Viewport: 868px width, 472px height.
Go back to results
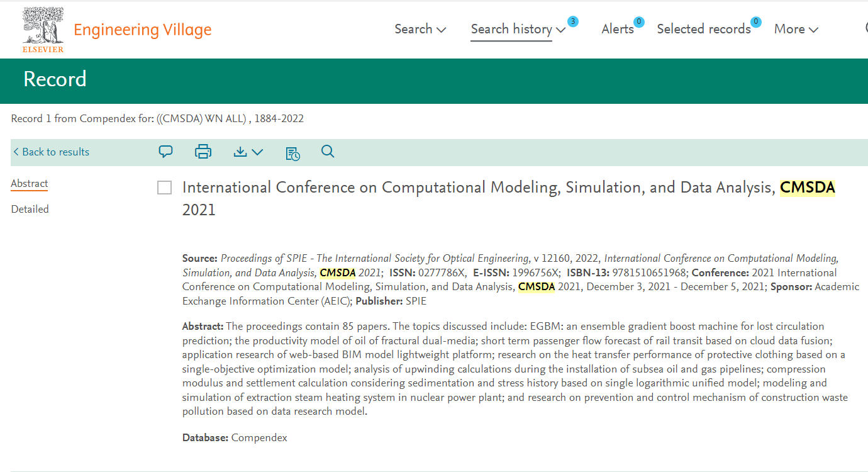click(51, 152)
